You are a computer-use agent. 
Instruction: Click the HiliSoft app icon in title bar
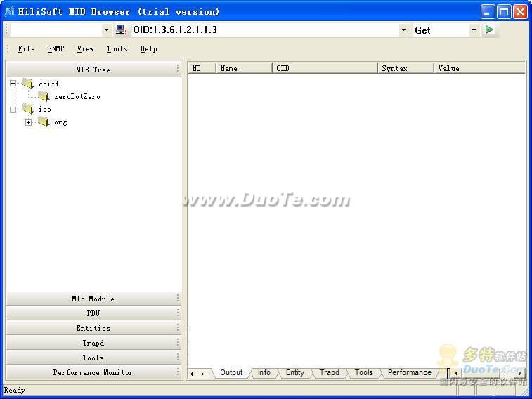[10, 11]
